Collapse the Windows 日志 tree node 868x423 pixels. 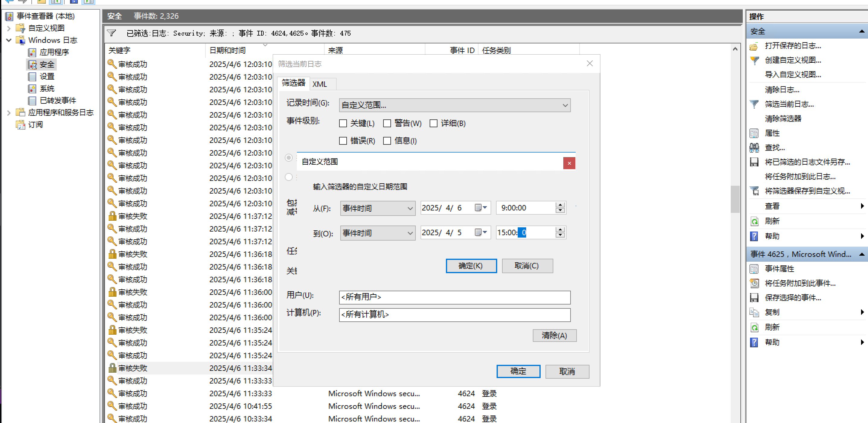click(9, 40)
